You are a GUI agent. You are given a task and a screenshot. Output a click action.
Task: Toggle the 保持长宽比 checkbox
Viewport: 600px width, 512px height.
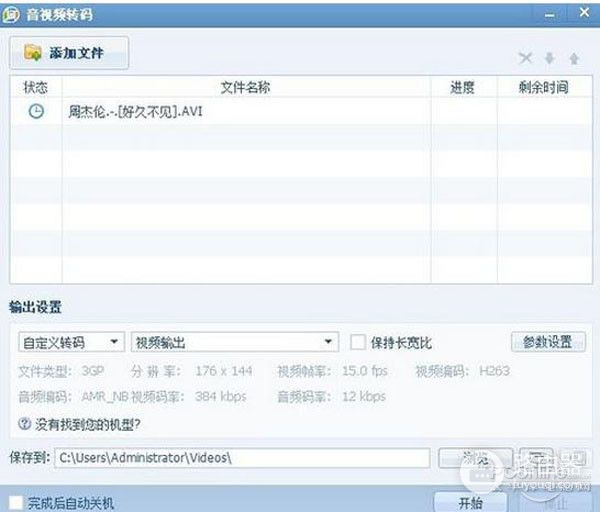(358, 342)
